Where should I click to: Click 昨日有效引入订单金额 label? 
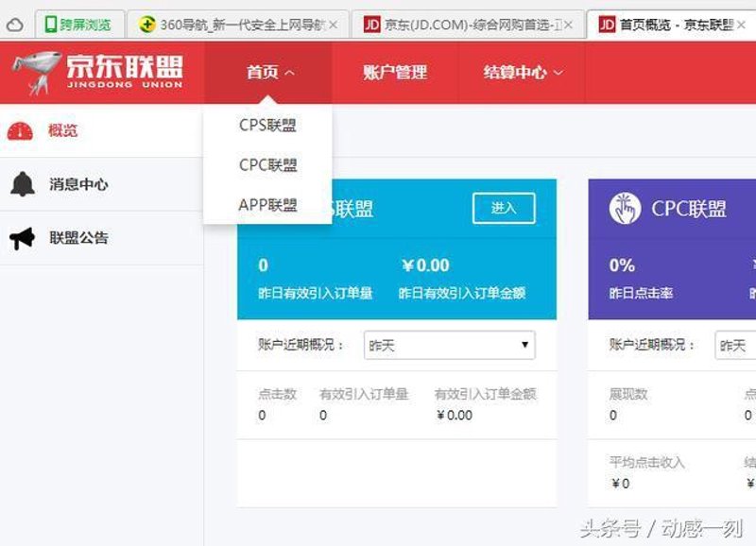[x=462, y=293]
